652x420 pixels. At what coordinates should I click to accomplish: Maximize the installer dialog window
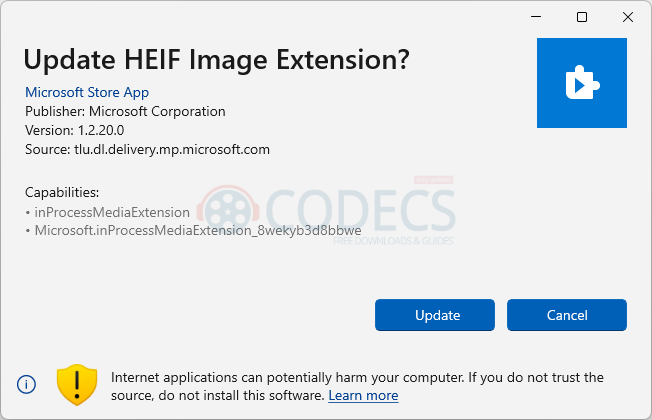coord(582,17)
